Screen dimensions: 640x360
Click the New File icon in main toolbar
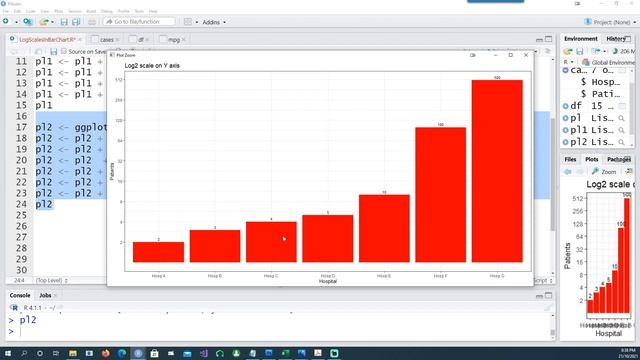point(6,21)
